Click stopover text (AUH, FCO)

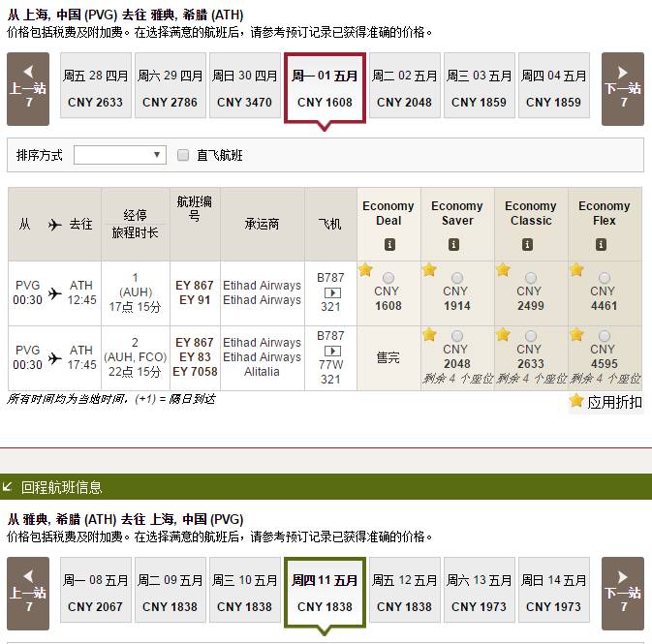pyautogui.click(x=136, y=357)
